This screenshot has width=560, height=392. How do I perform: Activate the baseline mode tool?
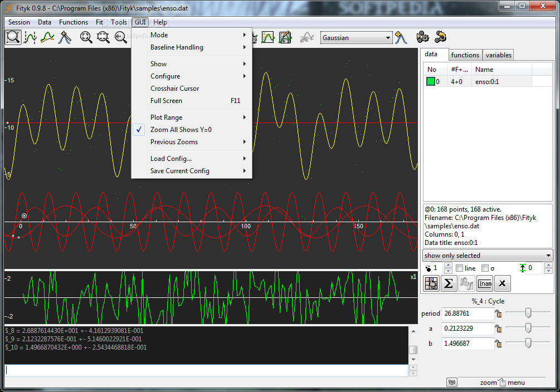pyautogui.click(x=47, y=37)
